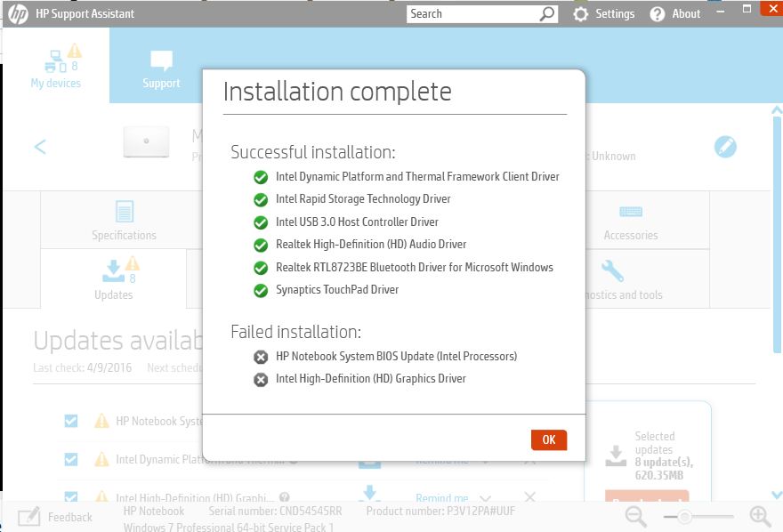Click Synaptics TouchPad Driver entry
Viewport: 783px width, 532px height.
pos(337,289)
